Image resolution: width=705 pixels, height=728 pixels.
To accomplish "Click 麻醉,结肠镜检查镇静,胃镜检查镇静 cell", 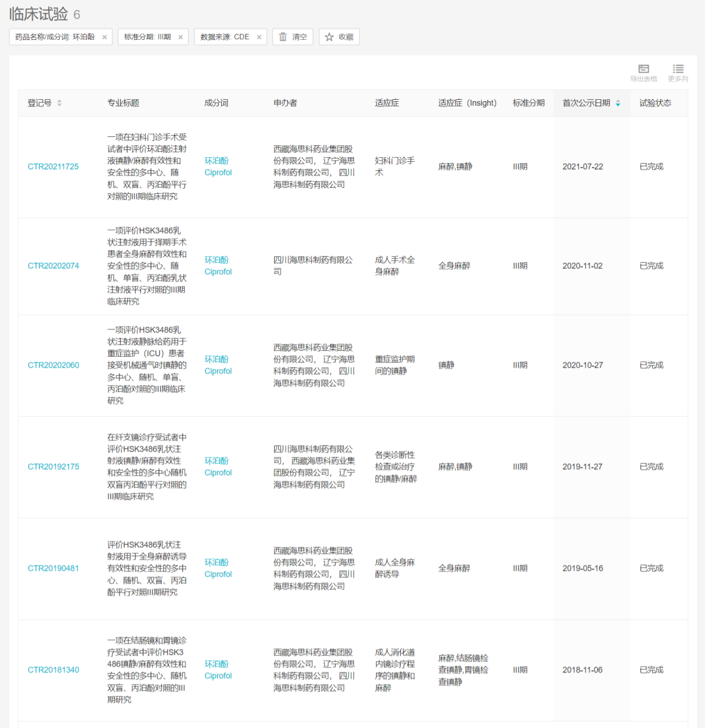I will 463,670.
